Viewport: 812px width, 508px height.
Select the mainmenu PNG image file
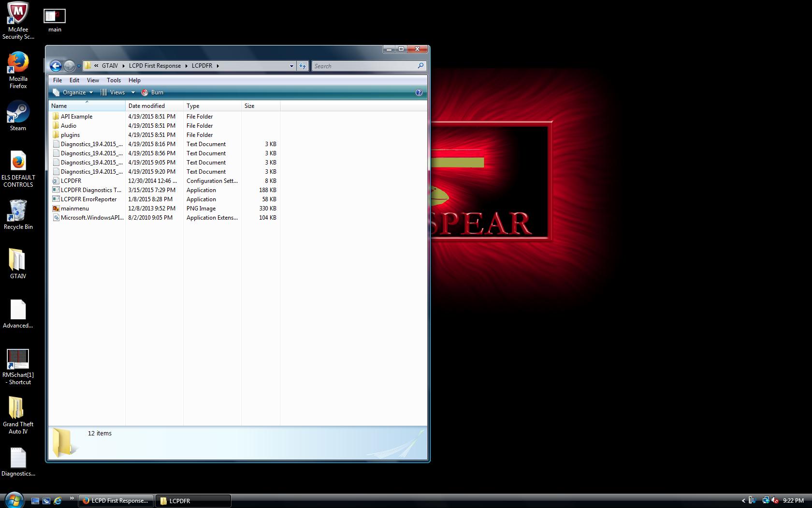pos(75,209)
